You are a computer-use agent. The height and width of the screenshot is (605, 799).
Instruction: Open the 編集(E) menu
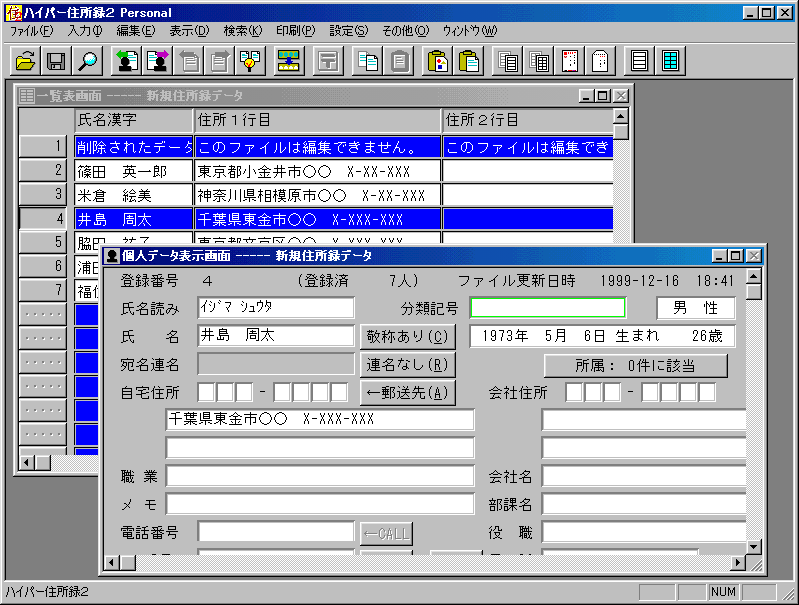pos(136,31)
